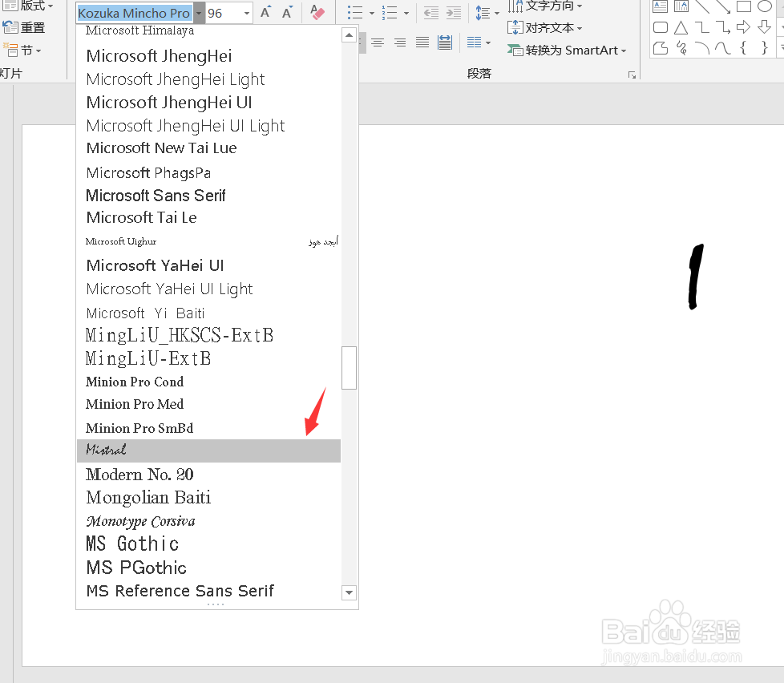The height and width of the screenshot is (683, 784).
Task: Pick the freeform shape tool
Action: pos(661,48)
